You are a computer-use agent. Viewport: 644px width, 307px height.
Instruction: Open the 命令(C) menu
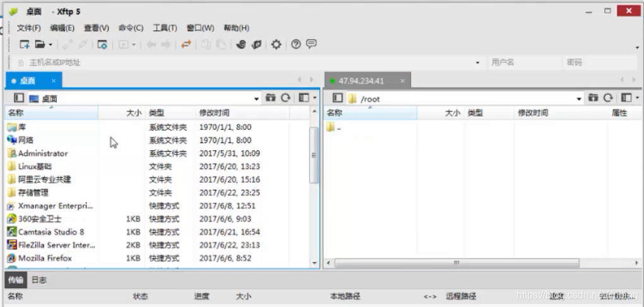point(131,28)
